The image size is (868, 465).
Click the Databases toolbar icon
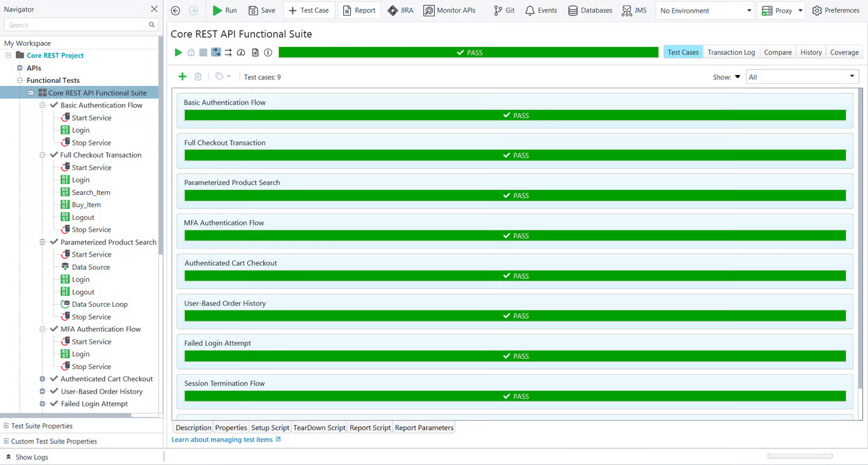pos(590,10)
